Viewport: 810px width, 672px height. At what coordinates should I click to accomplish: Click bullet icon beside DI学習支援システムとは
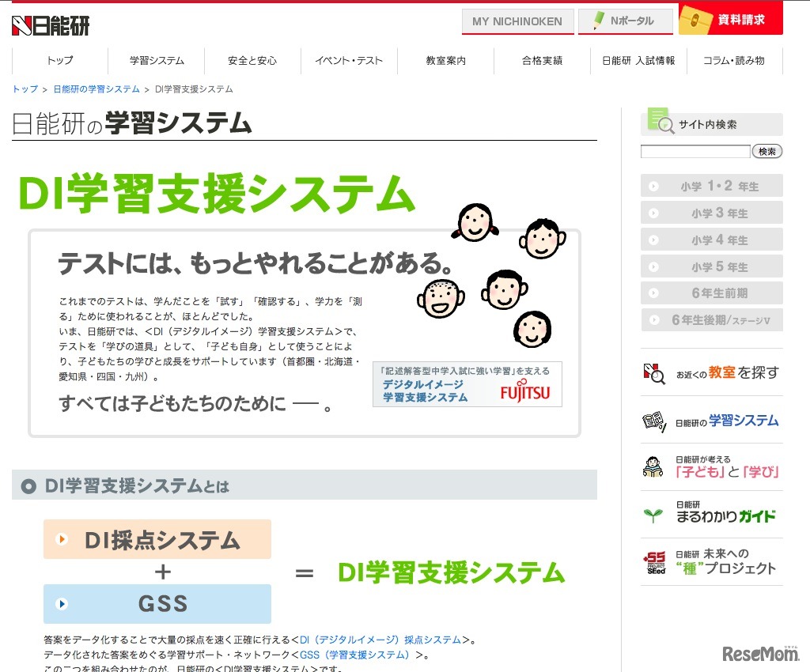29,485
